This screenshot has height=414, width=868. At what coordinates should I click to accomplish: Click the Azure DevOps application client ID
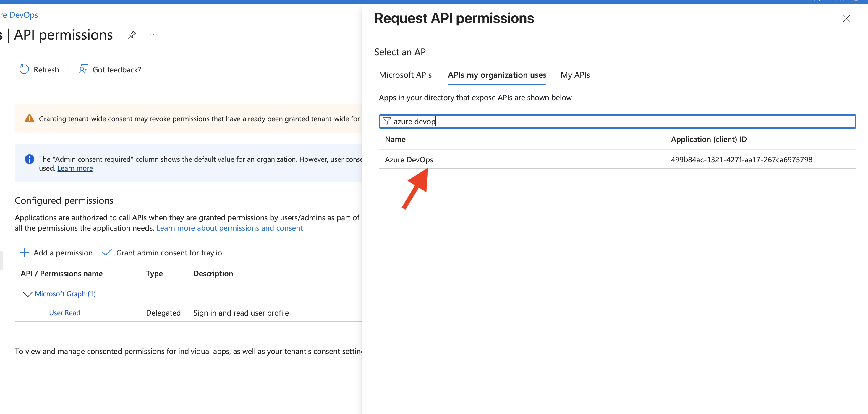741,159
